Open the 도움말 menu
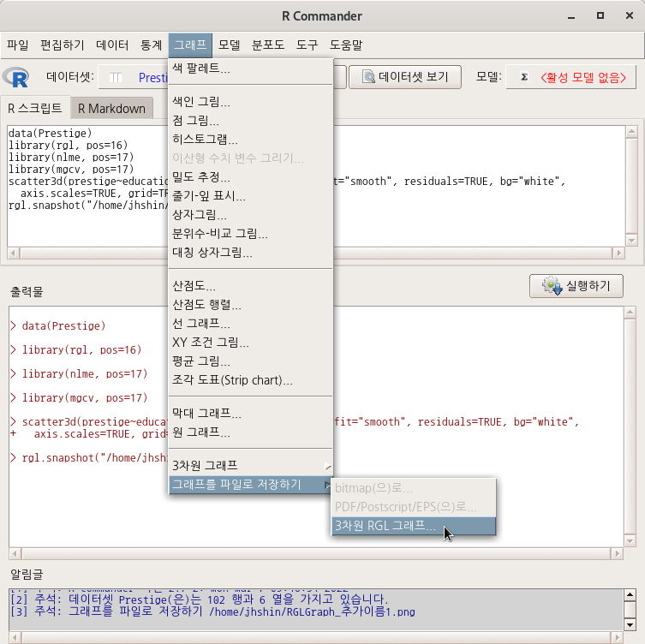The height and width of the screenshot is (644, 645). coord(346,45)
